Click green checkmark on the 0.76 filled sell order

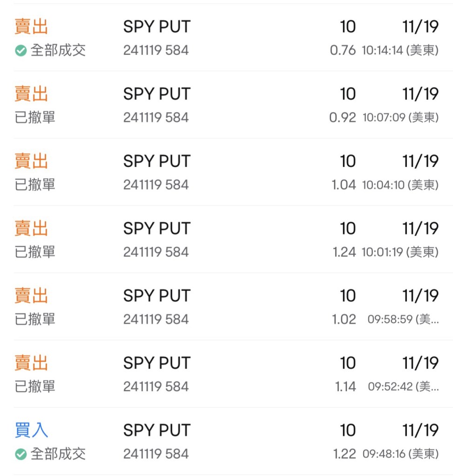point(20,50)
